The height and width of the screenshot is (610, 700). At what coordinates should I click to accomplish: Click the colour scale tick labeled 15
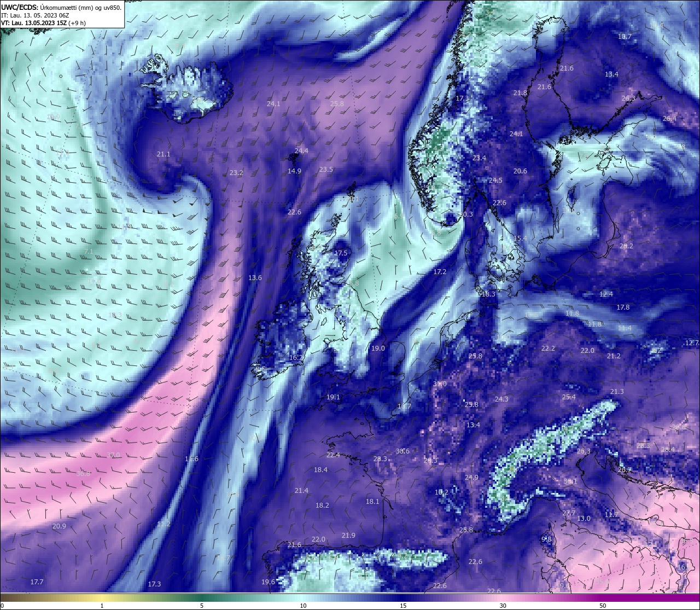[x=402, y=606]
